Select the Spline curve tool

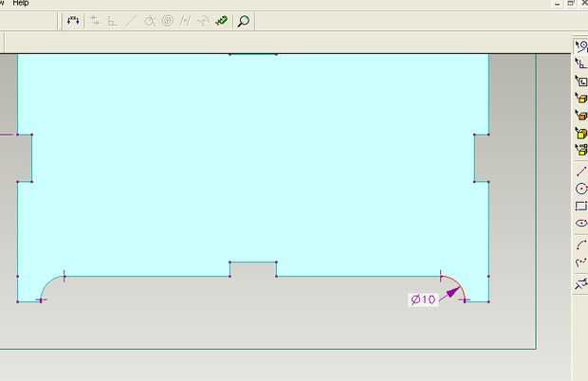(x=581, y=263)
